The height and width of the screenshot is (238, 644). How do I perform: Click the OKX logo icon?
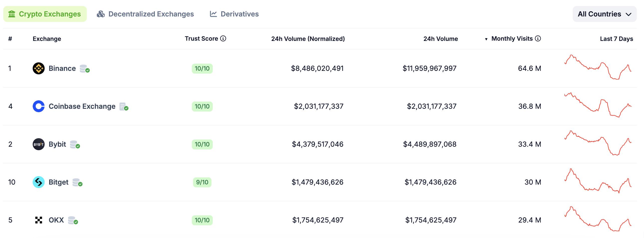(38, 220)
